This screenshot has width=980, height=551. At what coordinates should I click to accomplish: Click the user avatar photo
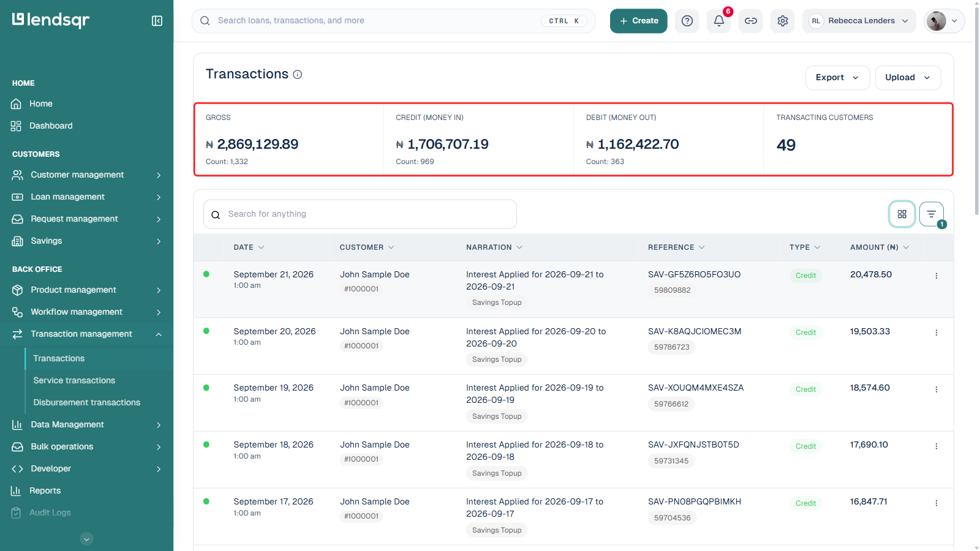point(936,21)
